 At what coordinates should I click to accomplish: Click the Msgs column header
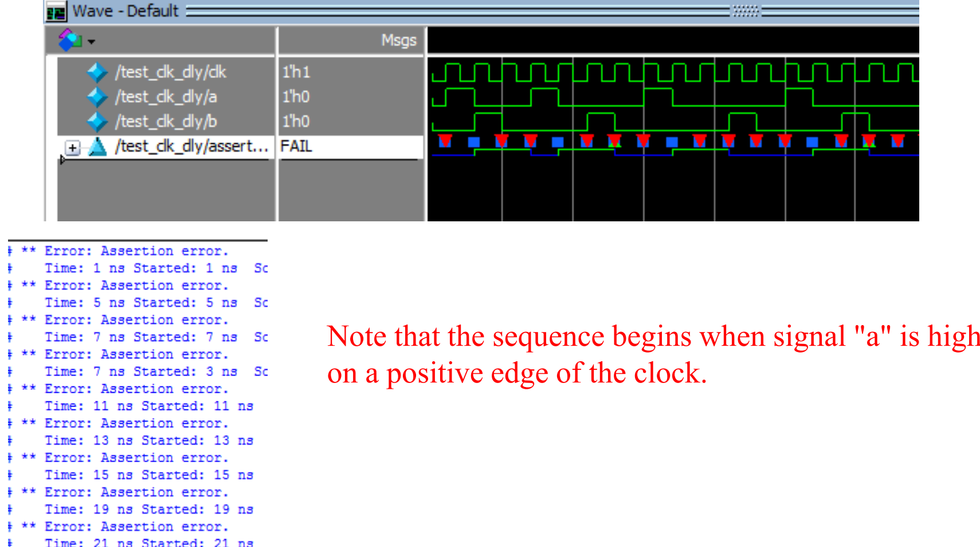coord(399,40)
